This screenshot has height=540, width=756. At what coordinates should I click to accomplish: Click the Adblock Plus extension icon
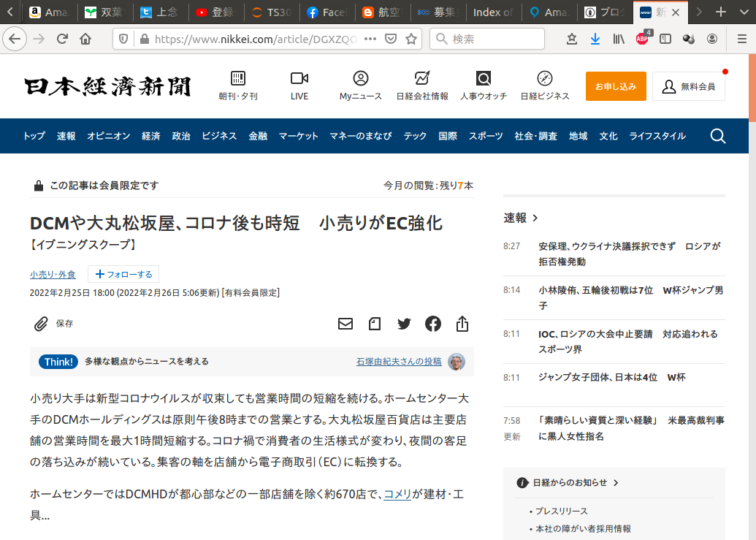pyautogui.click(x=642, y=39)
